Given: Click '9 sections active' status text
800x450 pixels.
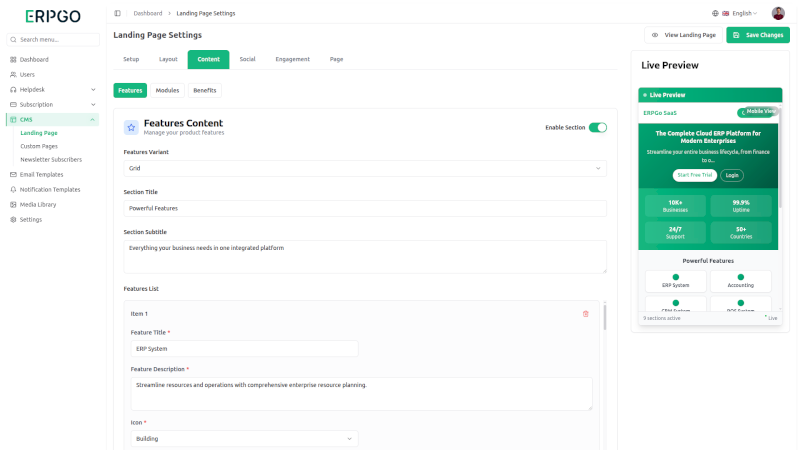Looking at the screenshot, I should coord(662,318).
